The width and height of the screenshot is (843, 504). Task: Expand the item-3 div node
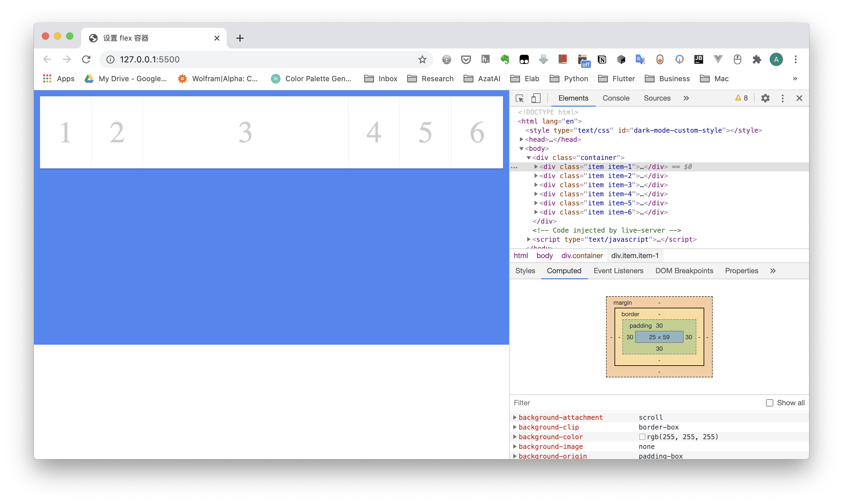point(536,185)
